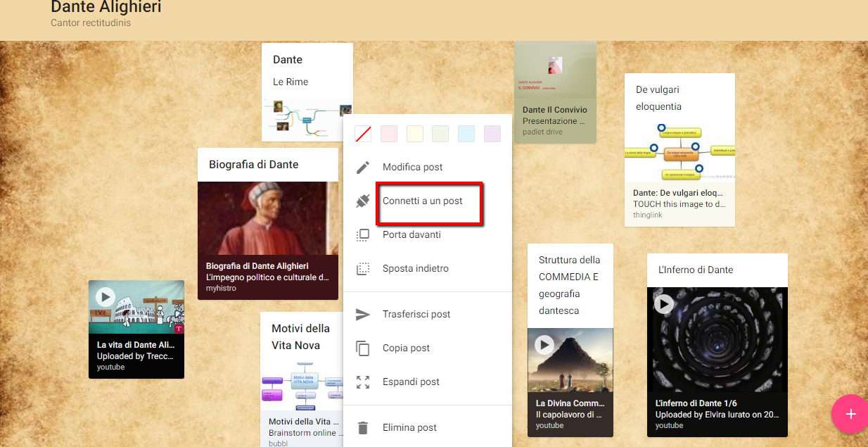Click the Porta davanti layering icon

point(363,234)
